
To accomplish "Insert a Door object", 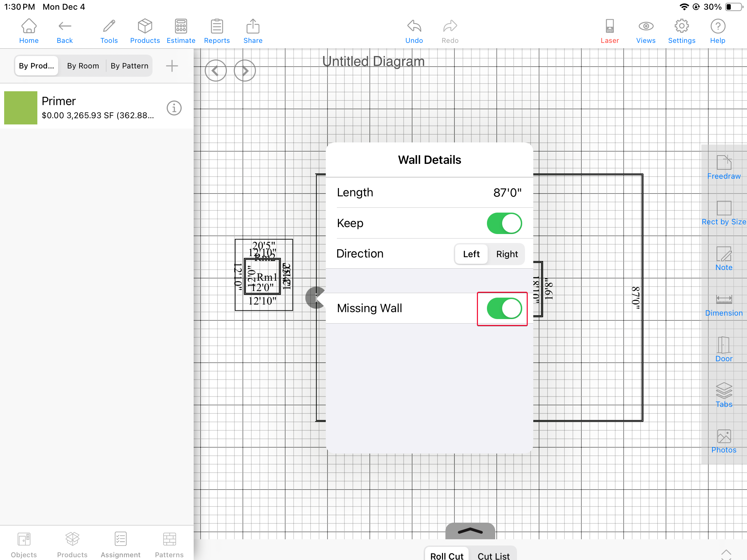I will click(723, 350).
